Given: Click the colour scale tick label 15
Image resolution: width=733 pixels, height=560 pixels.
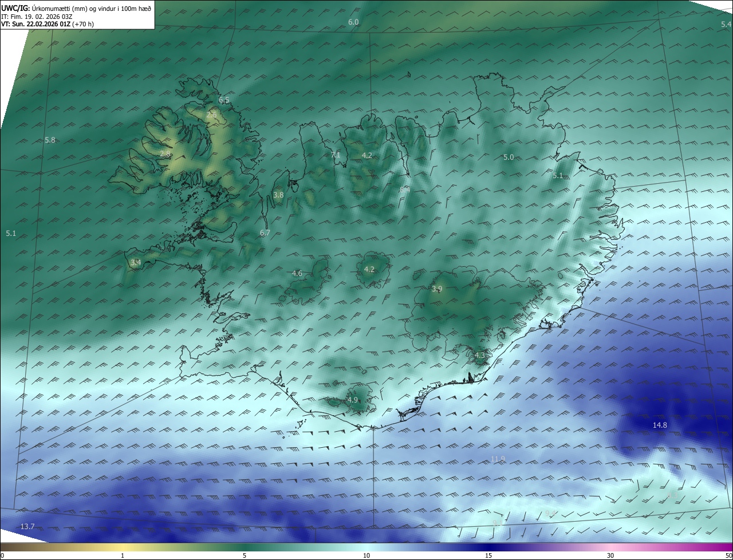Looking at the screenshot, I should tap(488, 555).
